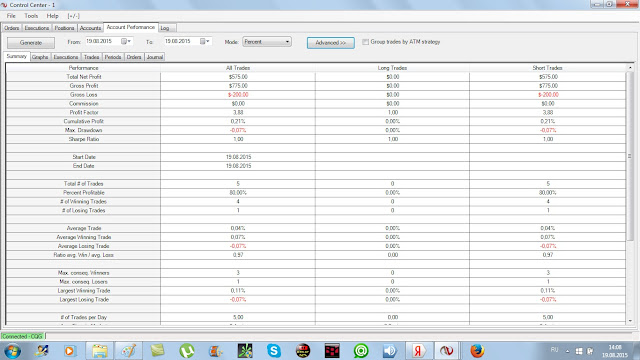Toggle Group trades by ATM strategy checkbox

(365, 42)
